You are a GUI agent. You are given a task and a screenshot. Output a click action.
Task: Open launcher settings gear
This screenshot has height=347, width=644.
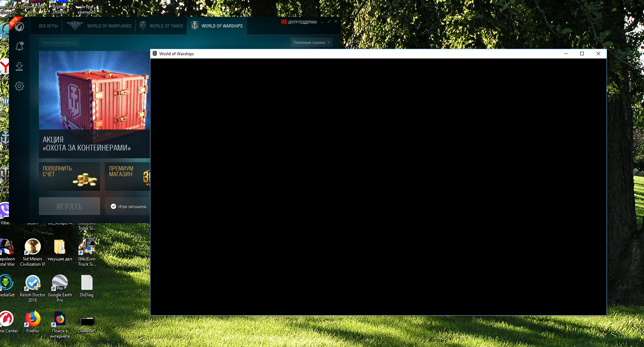(x=19, y=86)
